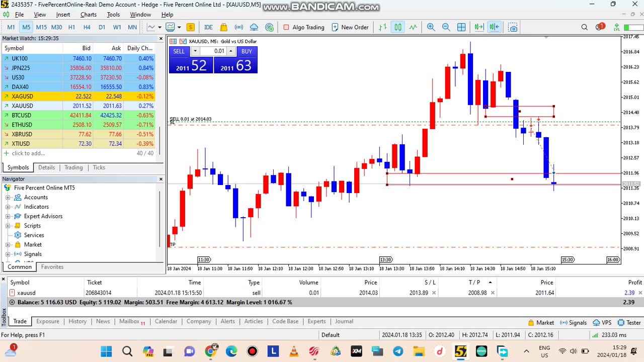Open the History tab in Toolbox

[77, 321]
